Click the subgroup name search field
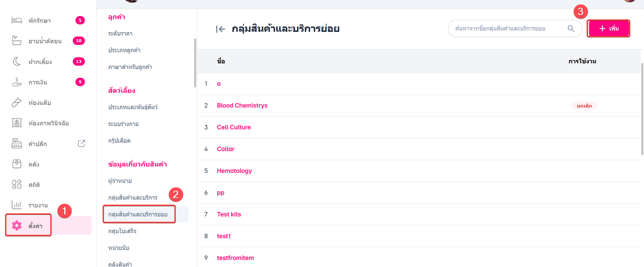This screenshot has height=267, width=644. (x=506, y=28)
